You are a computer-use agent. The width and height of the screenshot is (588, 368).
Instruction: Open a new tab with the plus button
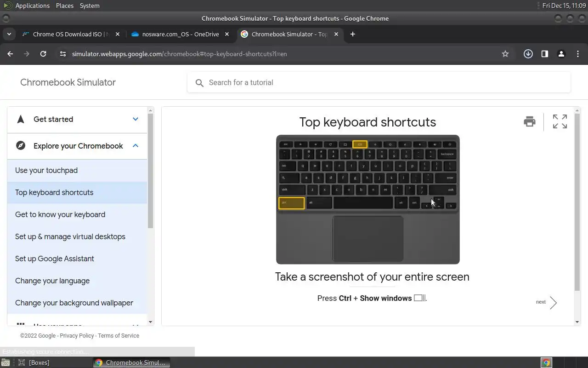tap(352, 34)
